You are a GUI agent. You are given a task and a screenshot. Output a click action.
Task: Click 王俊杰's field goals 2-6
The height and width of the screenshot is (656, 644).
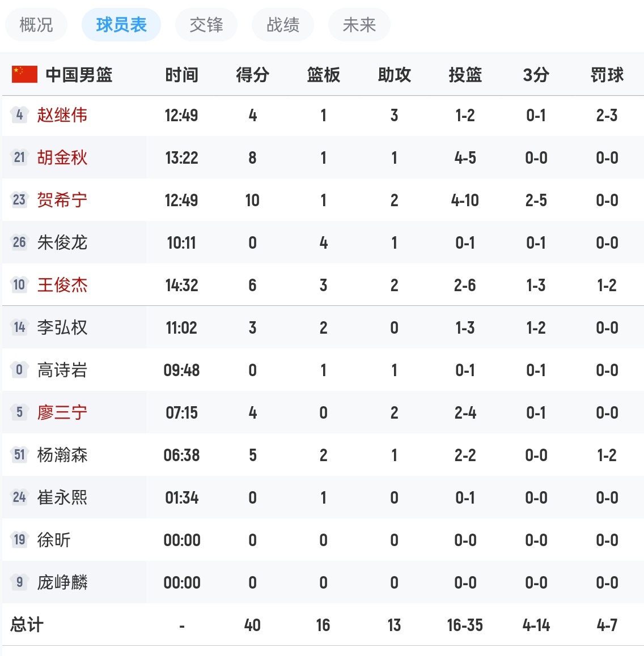click(x=465, y=286)
